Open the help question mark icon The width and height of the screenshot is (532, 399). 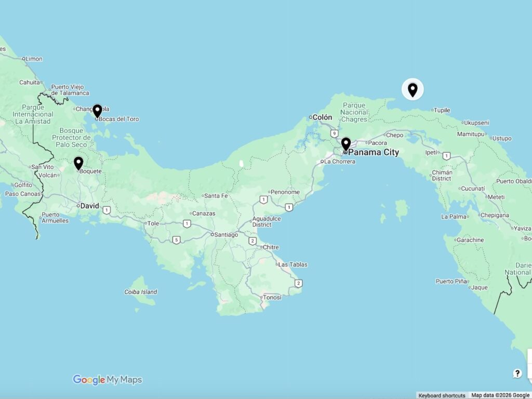517,374
